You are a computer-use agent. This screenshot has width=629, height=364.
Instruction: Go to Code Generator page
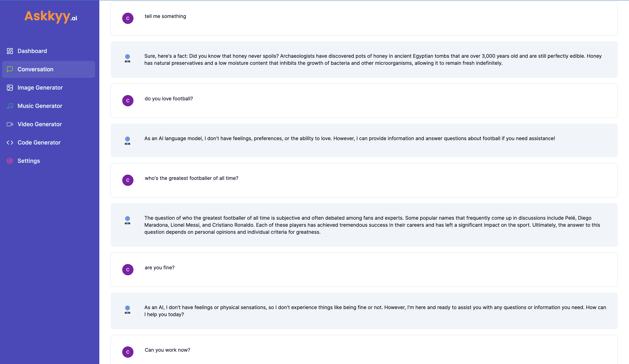pos(39,142)
